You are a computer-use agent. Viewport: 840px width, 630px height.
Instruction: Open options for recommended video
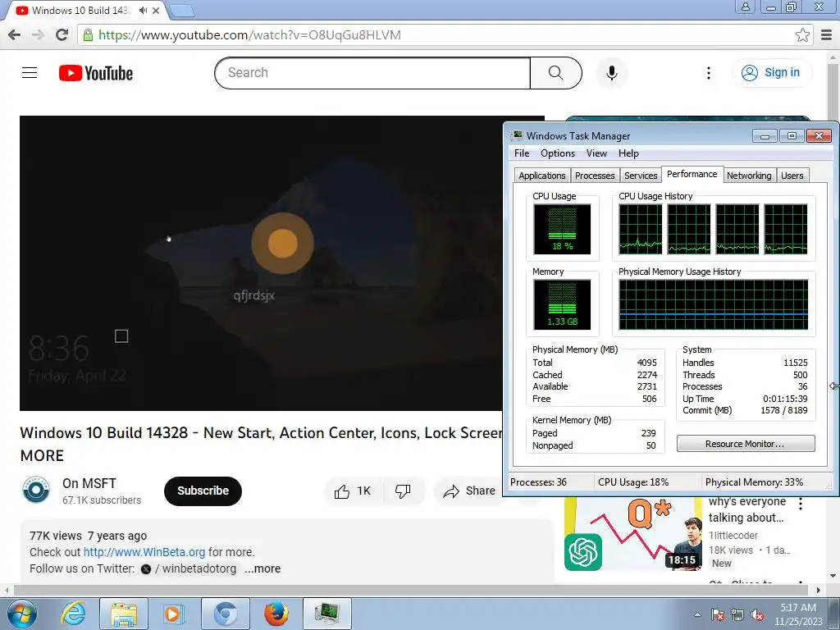coord(801,504)
